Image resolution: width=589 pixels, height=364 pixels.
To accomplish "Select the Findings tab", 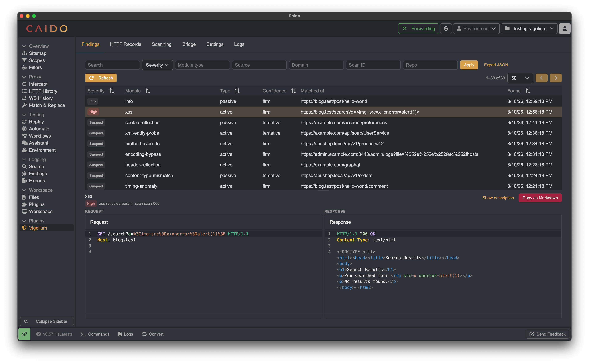I will tap(90, 44).
